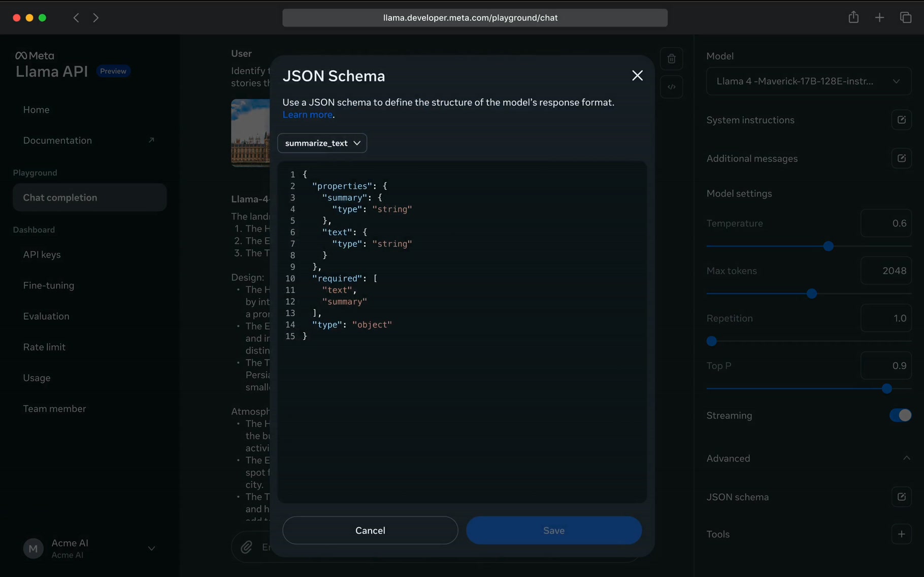Click the Learn more link
The image size is (924, 577).
click(307, 115)
